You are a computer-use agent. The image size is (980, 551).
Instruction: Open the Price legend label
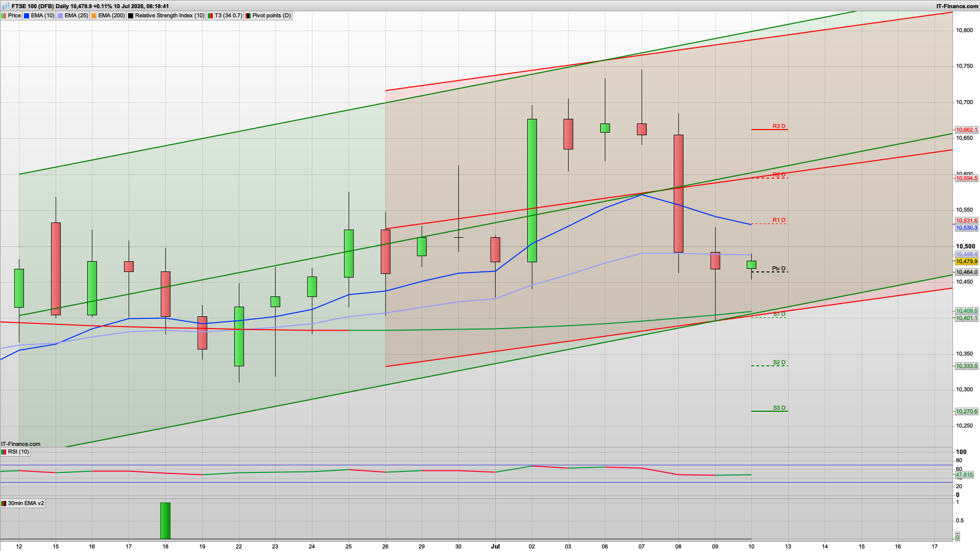(14, 16)
